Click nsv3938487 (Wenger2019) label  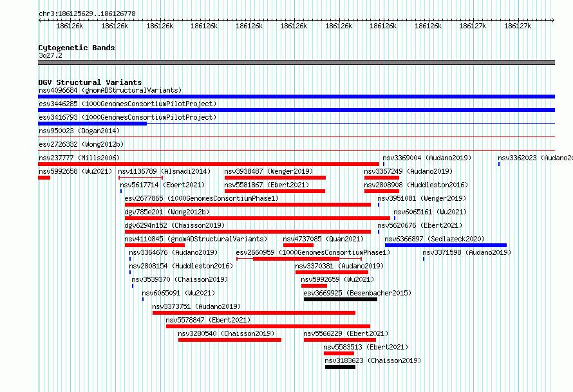[268, 171]
